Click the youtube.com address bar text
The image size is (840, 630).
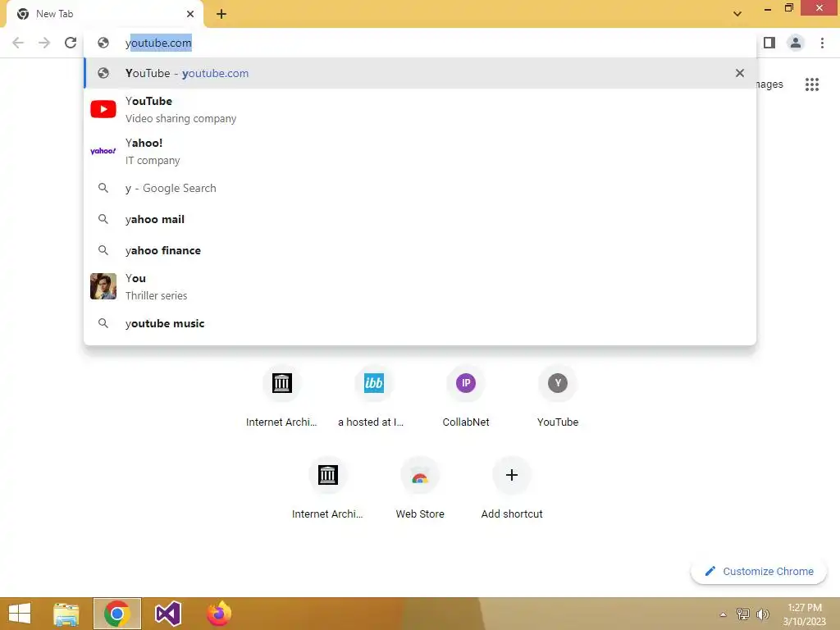point(158,43)
